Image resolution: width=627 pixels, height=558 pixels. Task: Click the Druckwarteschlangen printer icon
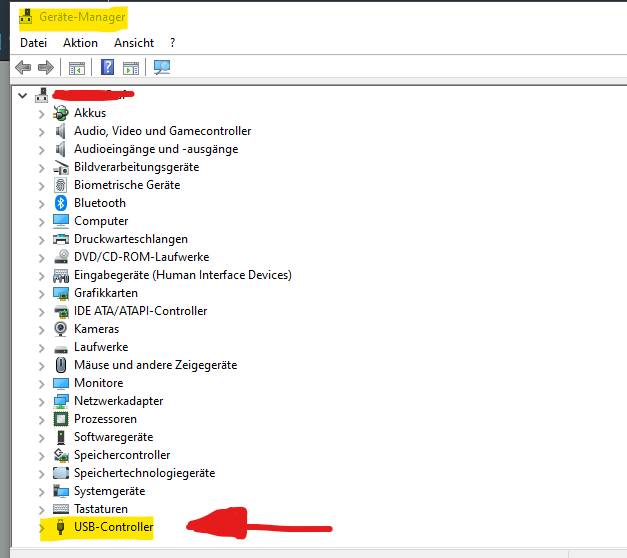(61, 239)
